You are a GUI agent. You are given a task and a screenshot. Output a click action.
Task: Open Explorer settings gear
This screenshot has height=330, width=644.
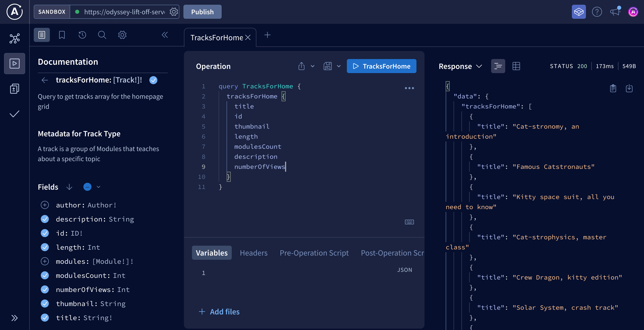click(122, 35)
